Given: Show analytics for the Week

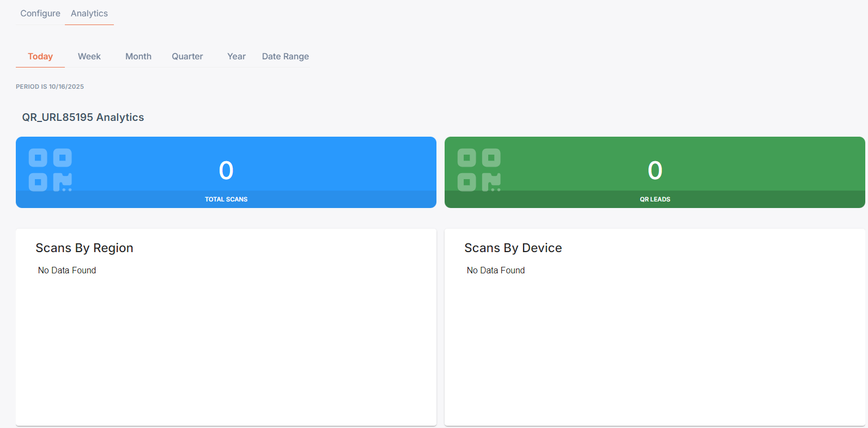Looking at the screenshot, I should coord(89,56).
